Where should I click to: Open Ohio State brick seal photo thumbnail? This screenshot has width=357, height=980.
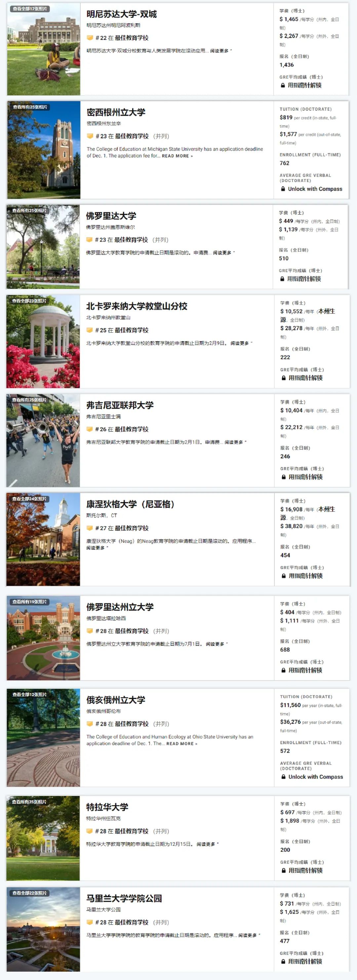(x=43, y=737)
